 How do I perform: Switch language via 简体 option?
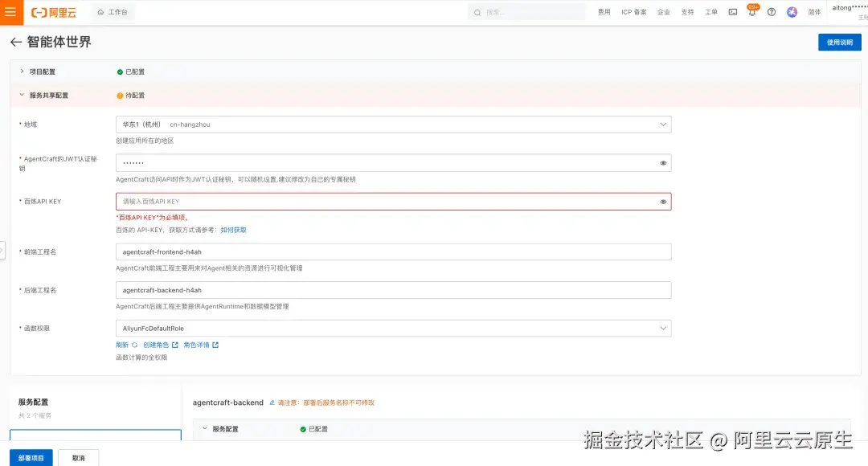click(814, 12)
